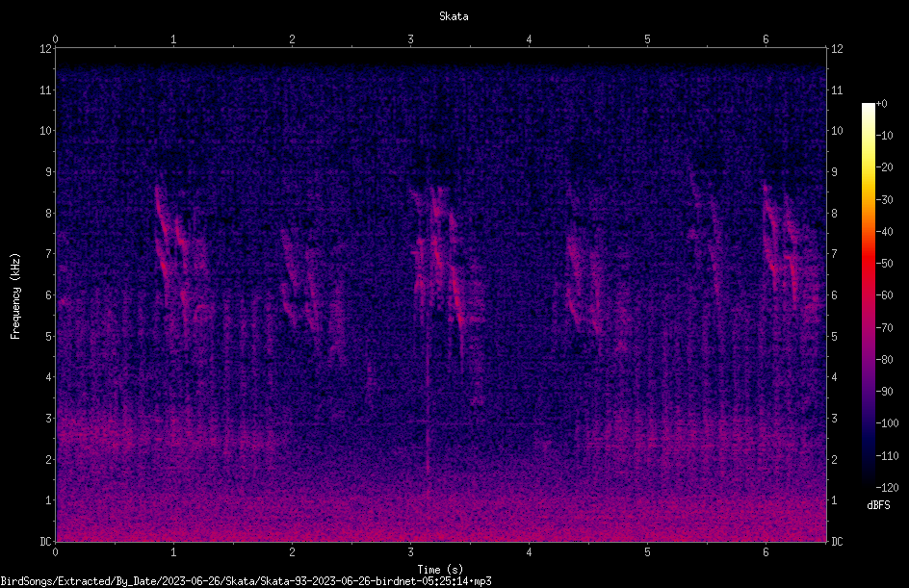Image resolution: width=909 pixels, height=588 pixels.
Task: Click the "3" tick on the bottom time axis
Action: pos(410,552)
